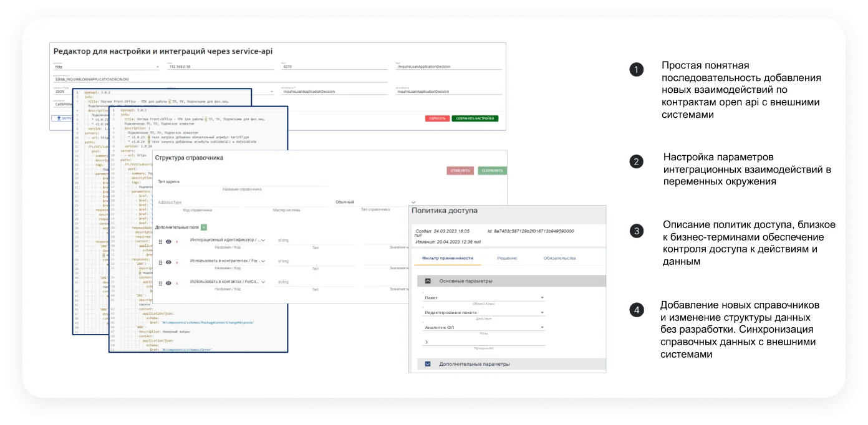
Task: Click the string type field of Использовать в контрагентах
Action: [x=315, y=261]
